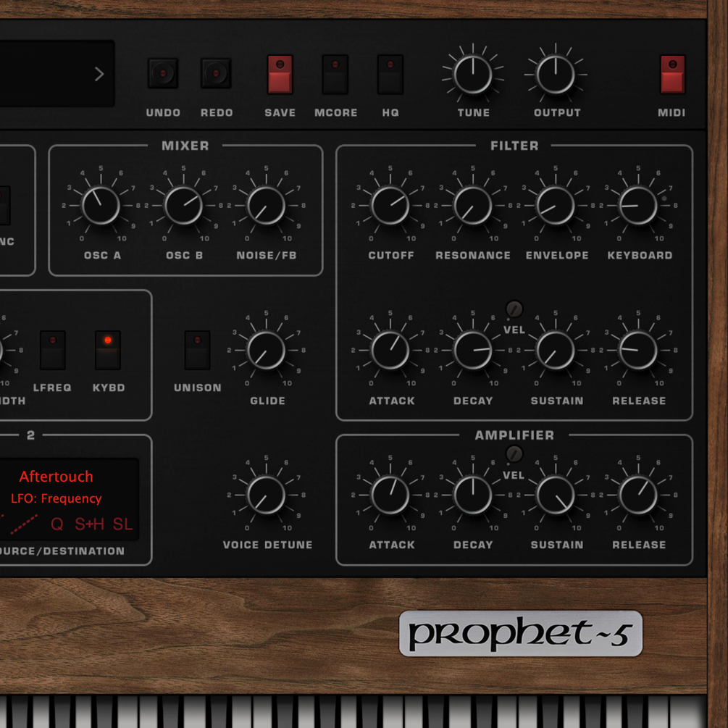The height and width of the screenshot is (728, 728).
Task: Click the filter RESONANCE knob
Action: (x=473, y=206)
